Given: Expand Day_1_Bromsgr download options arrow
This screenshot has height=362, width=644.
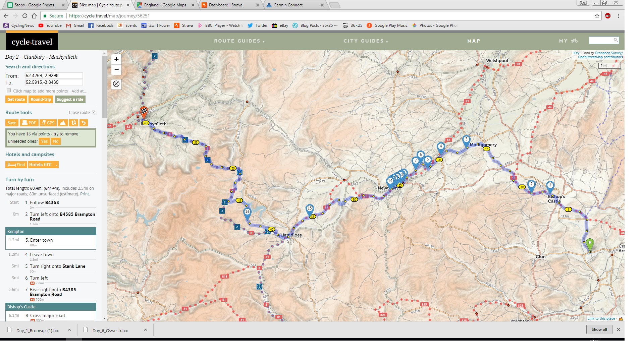Looking at the screenshot, I should pyautogui.click(x=69, y=330).
